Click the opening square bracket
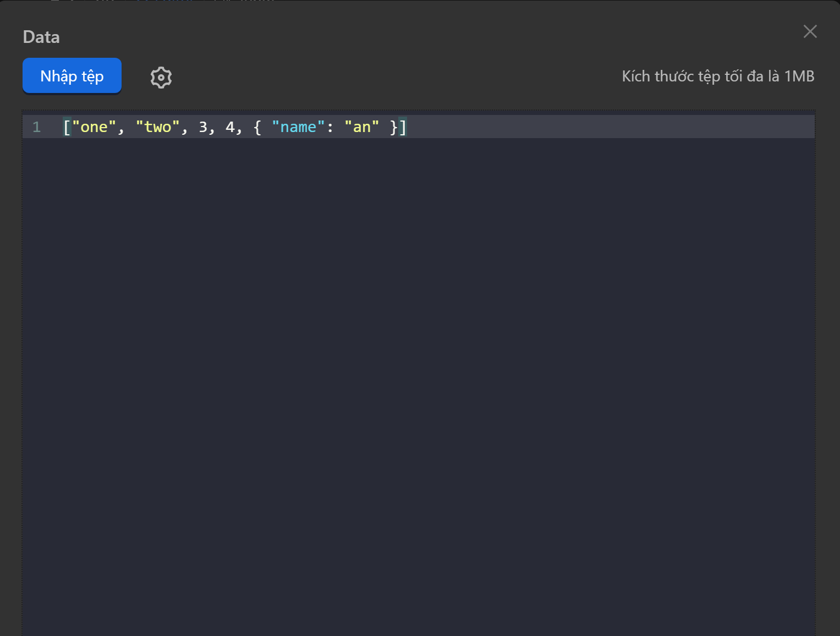The width and height of the screenshot is (840, 636). [x=67, y=127]
